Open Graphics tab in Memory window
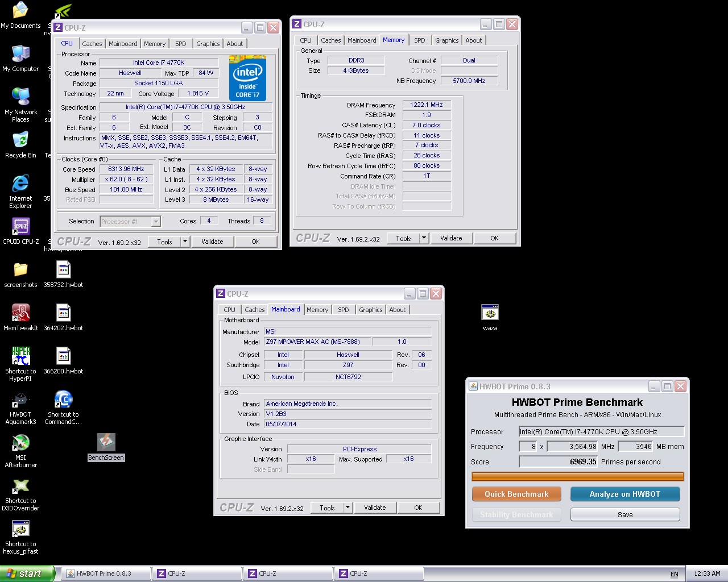Screen dimensions: 728x582 tap(446, 40)
